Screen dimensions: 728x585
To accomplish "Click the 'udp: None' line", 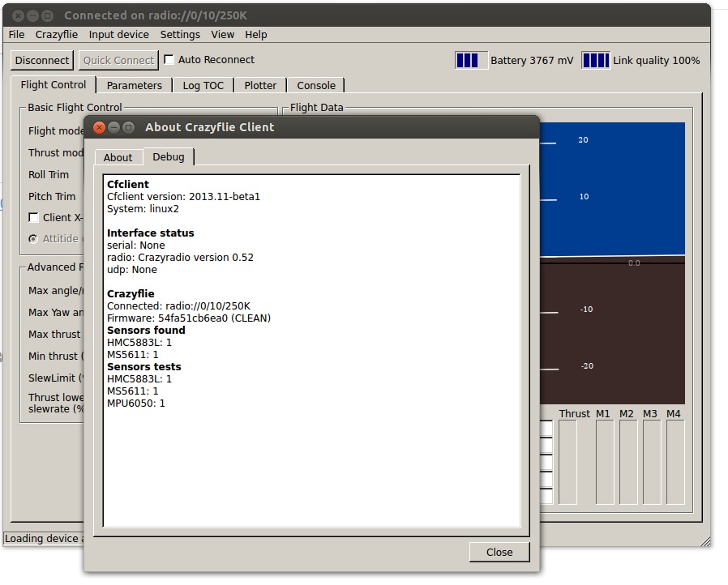I will [x=132, y=270].
